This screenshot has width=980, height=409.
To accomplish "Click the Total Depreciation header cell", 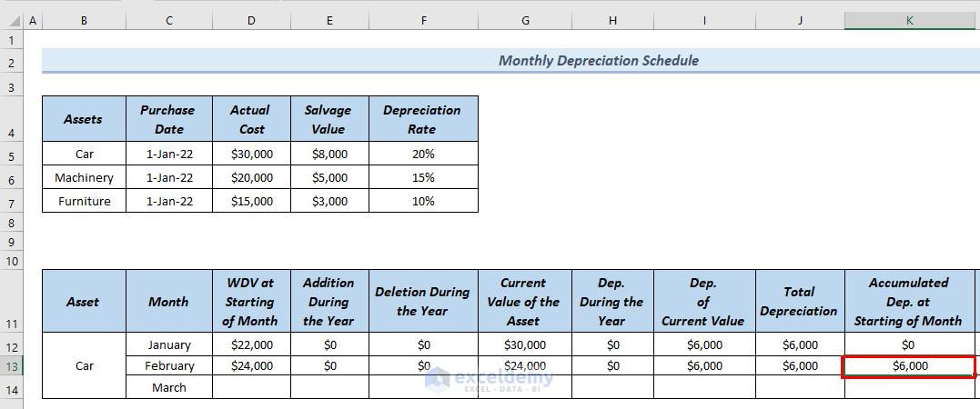I will [799, 301].
